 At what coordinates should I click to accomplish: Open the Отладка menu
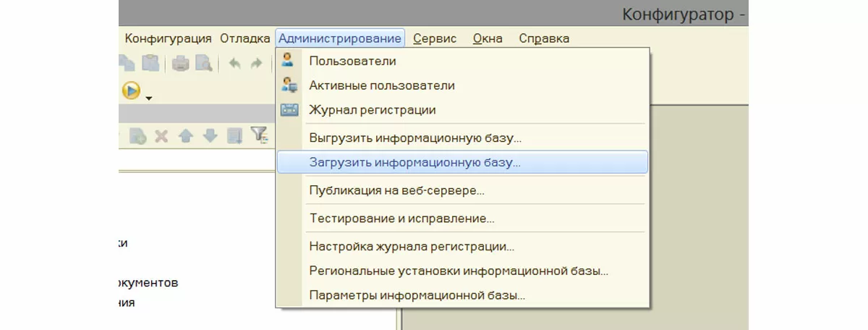[x=245, y=38]
